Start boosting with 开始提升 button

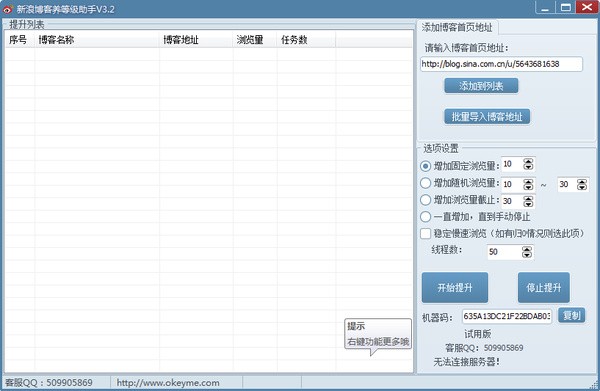pyautogui.click(x=455, y=287)
